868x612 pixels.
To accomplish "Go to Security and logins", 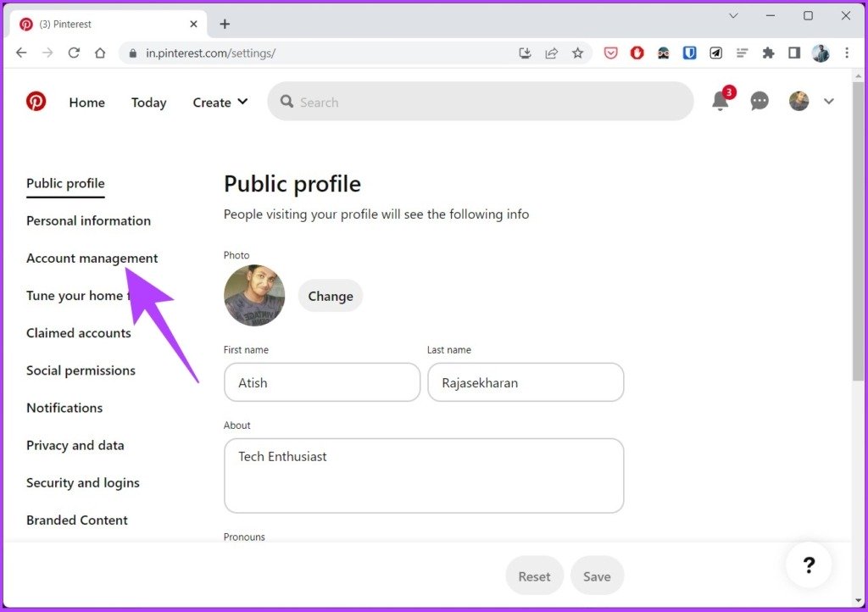I will pos(83,483).
